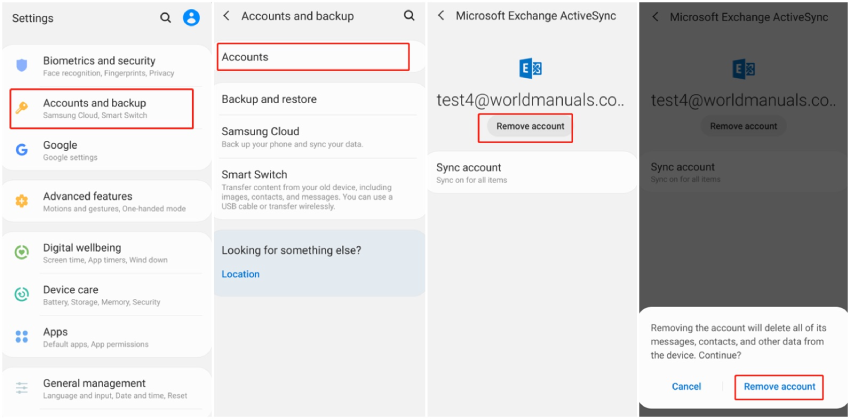
Task: Tap the Accounts and backup key icon
Action: click(x=22, y=108)
